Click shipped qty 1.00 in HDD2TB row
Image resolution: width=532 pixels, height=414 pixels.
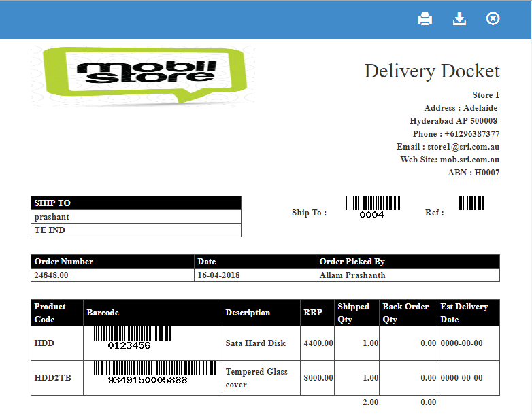[371, 378]
